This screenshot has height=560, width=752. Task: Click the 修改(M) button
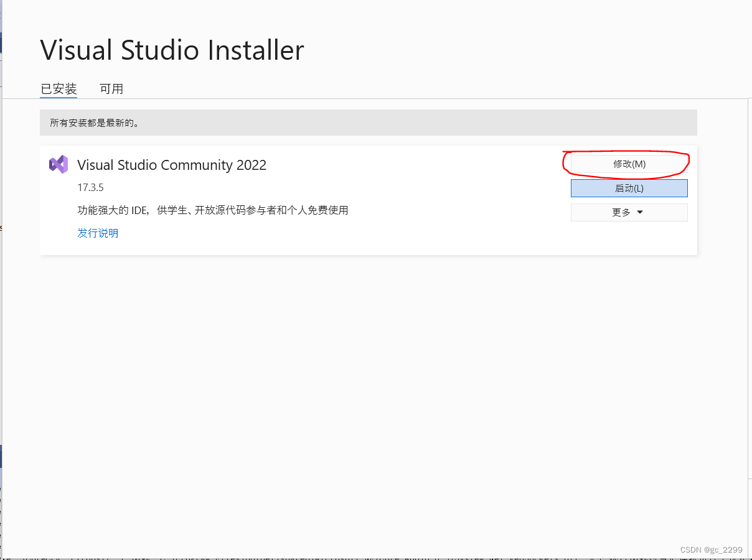click(x=629, y=164)
